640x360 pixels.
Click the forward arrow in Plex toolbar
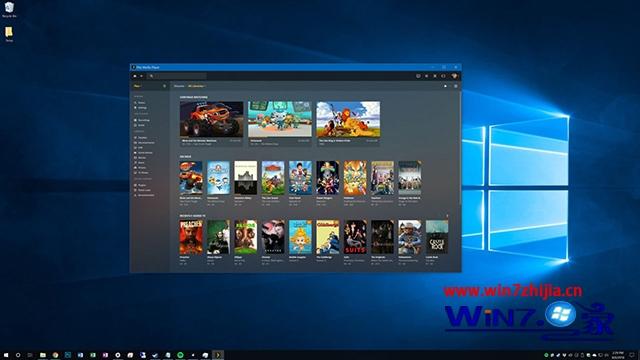[141, 76]
